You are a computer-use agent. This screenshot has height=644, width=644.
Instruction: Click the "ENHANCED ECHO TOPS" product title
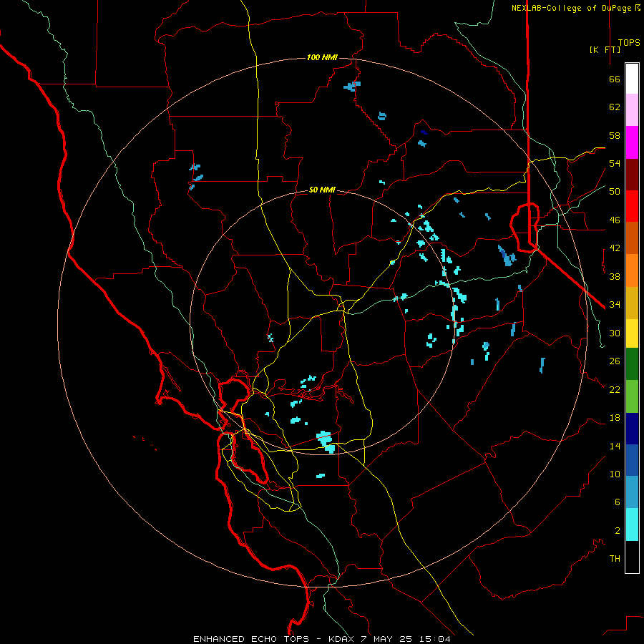pyautogui.click(x=251, y=639)
